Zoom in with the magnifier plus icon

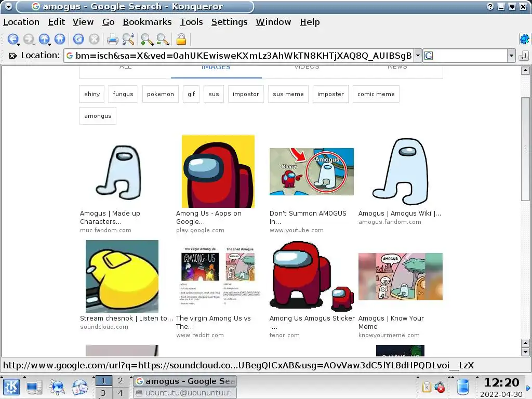pyautogui.click(x=147, y=39)
